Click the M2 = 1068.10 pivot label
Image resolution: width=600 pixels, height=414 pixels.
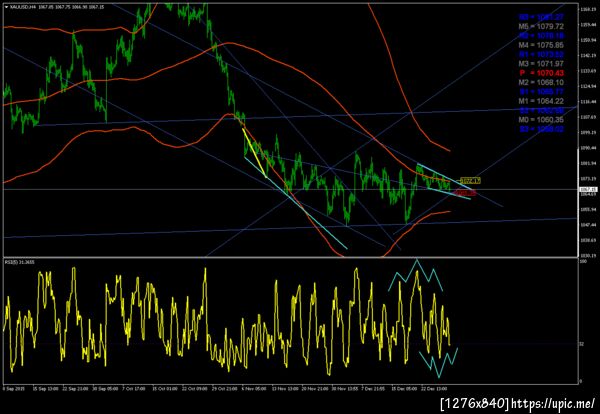[x=541, y=82]
